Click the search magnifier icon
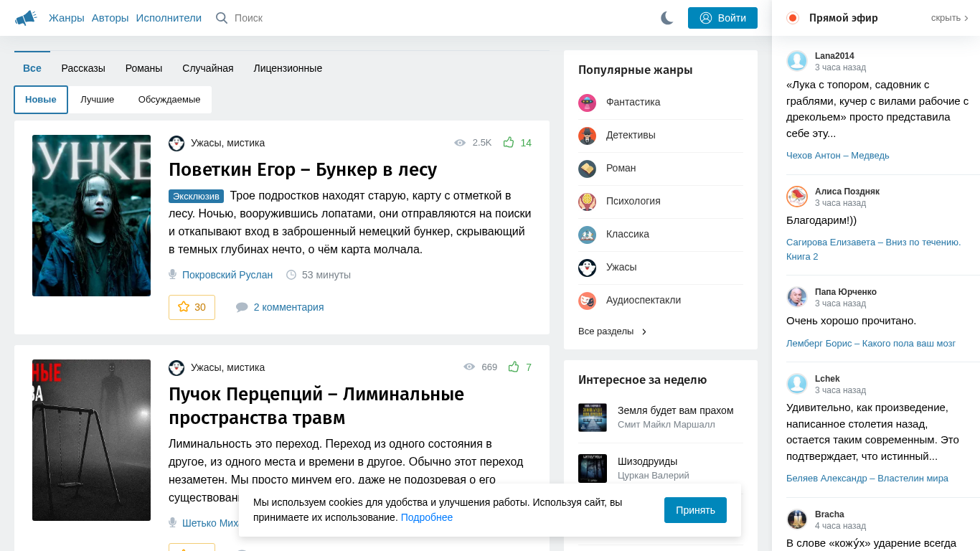 [222, 18]
